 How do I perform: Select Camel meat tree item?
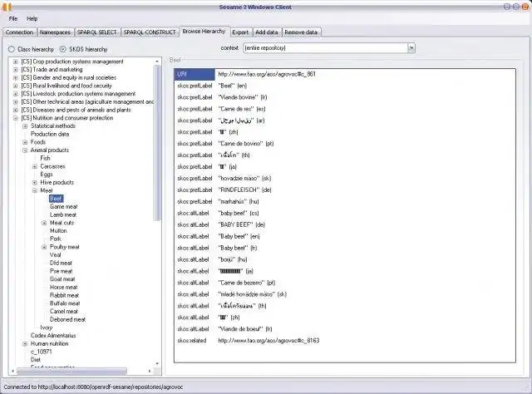click(x=64, y=312)
